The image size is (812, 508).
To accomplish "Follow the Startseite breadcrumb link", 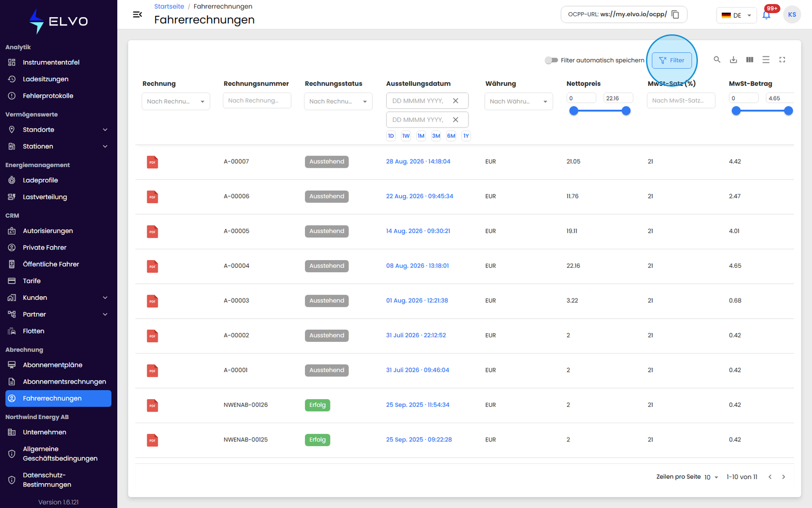I will tap(169, 6).
